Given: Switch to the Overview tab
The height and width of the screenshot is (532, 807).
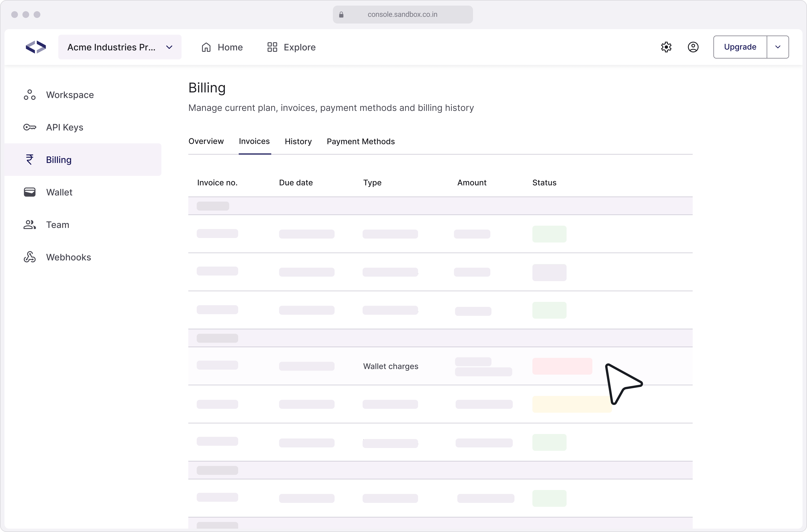Looking at the screenshot, I should tap(206, 141).
